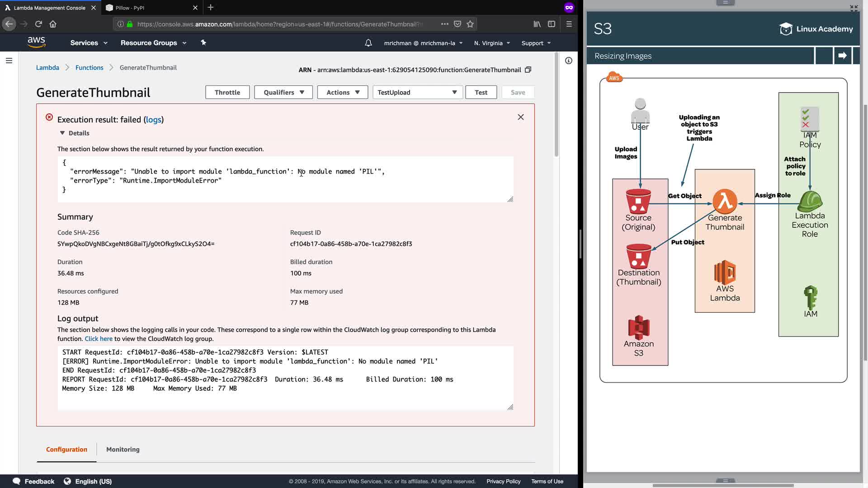The height and width of the screenshot is (488, 868).
Task: Open the execution logs link
Action: [153, 120]
